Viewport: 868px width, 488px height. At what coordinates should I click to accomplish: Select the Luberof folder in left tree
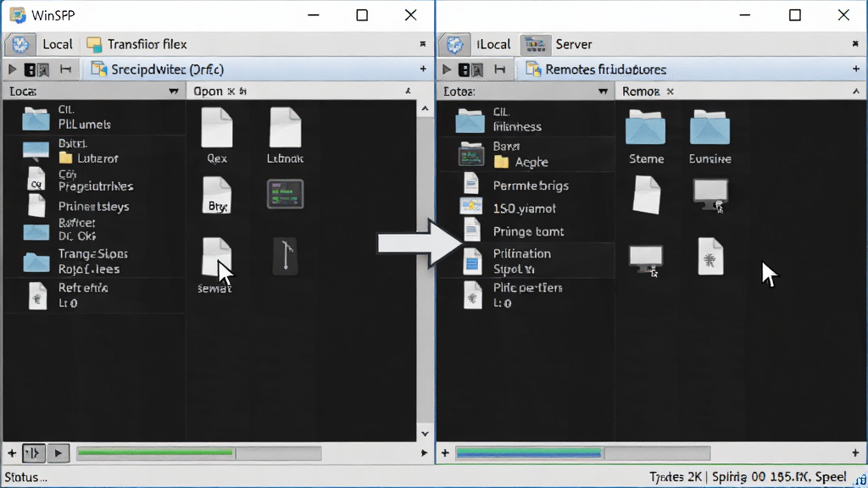coord(88,158)
